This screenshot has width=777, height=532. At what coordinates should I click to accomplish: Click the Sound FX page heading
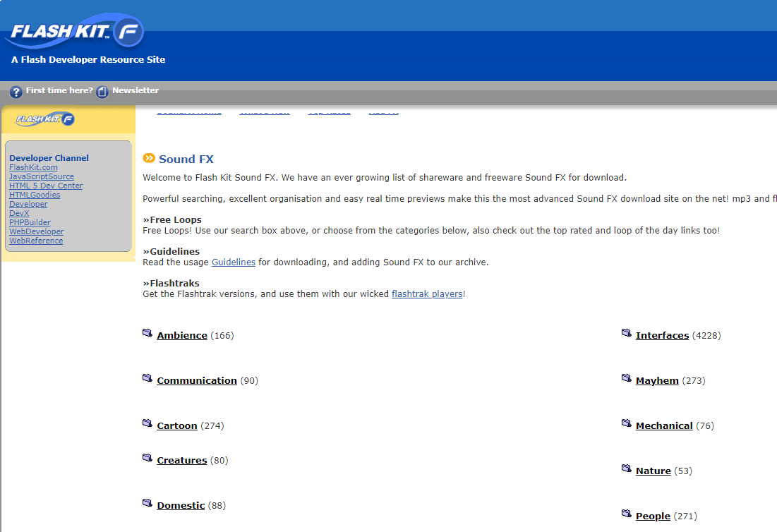point(186,159)
